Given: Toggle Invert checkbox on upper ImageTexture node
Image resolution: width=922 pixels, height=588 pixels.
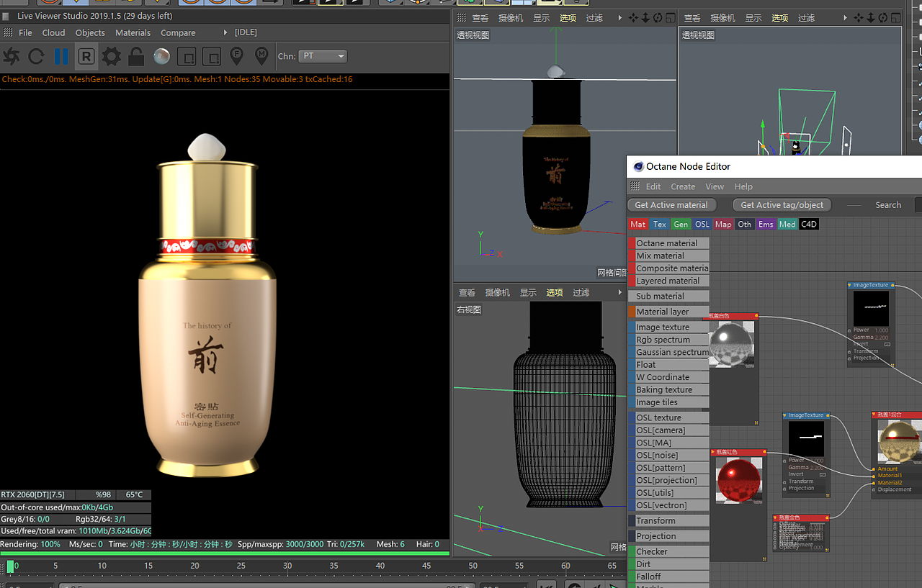Looking at the screenshot, I should pyautogui.click(x=887, y=344).
